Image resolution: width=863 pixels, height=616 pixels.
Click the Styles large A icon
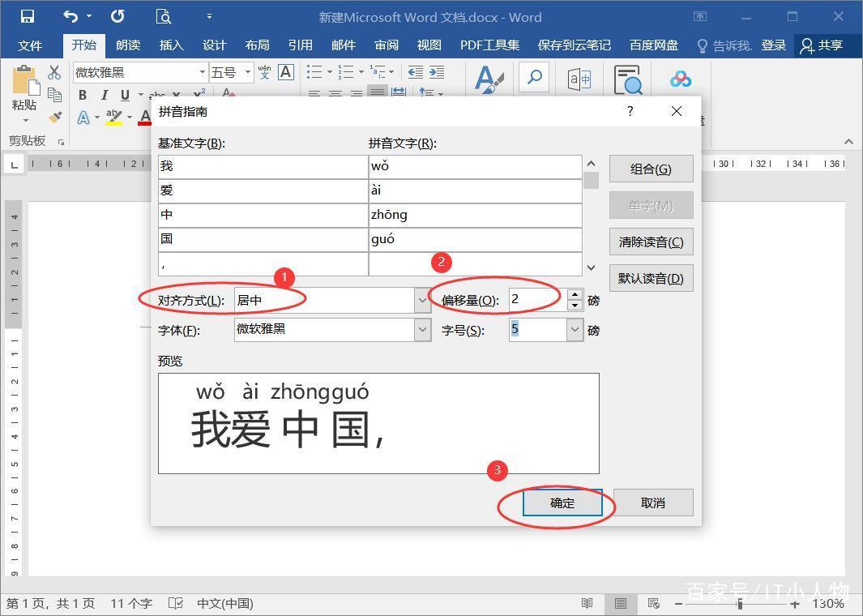click(x=489, y=79)
